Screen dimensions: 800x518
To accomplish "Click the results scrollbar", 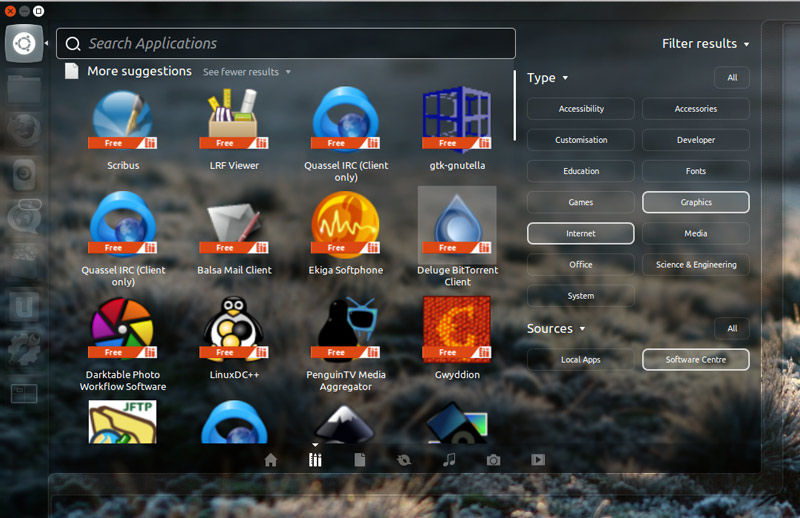I will (x=514, y=106).
